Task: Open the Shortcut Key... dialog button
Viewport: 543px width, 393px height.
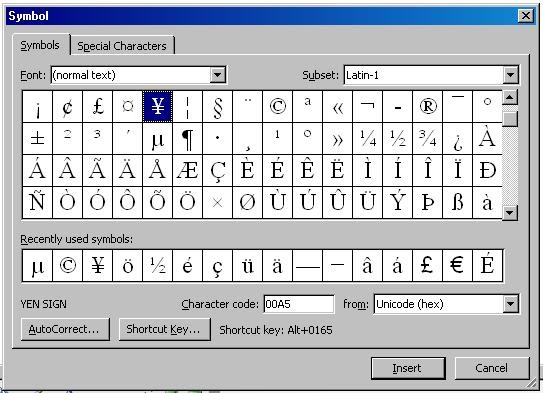Action: [x=164, y=329]
